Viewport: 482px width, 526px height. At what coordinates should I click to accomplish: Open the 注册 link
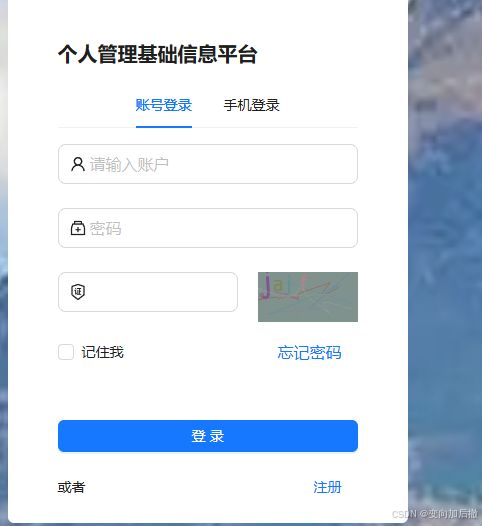click(x=327, y=487)
